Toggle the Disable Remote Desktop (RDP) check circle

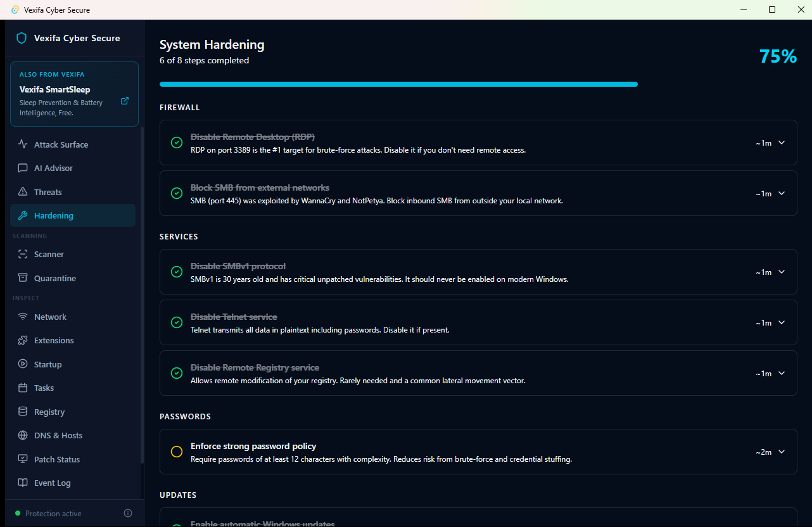177,143
